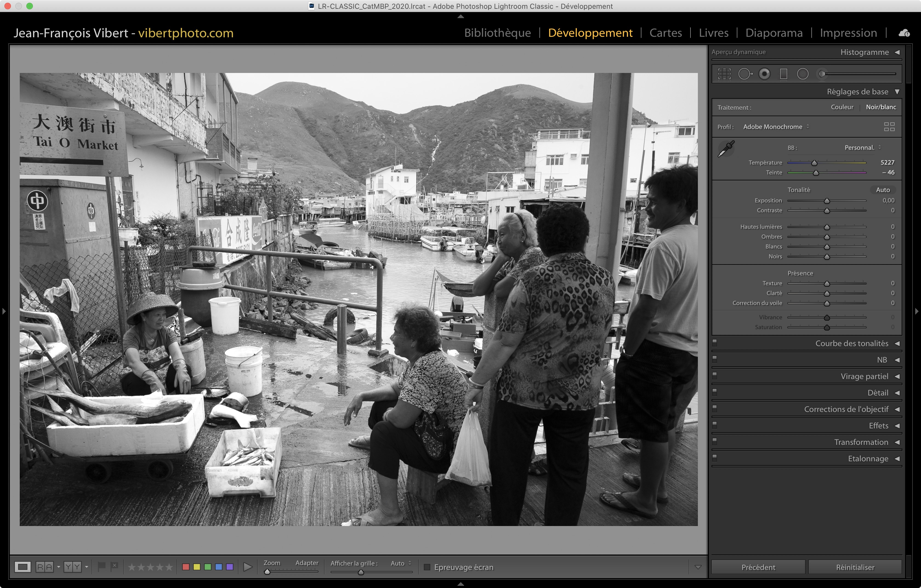Open the Impression module
Image resolution: width=921 pixels, height=588 pixels.
click(x=848, y=33)
